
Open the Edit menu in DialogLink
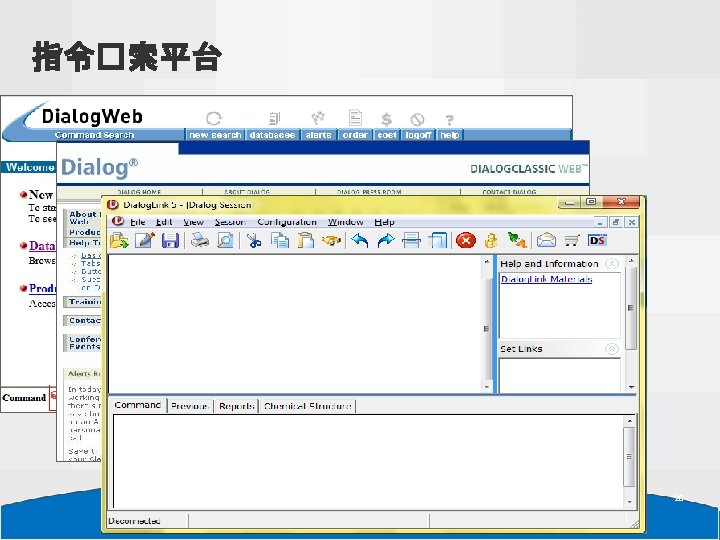click(164, 222)
